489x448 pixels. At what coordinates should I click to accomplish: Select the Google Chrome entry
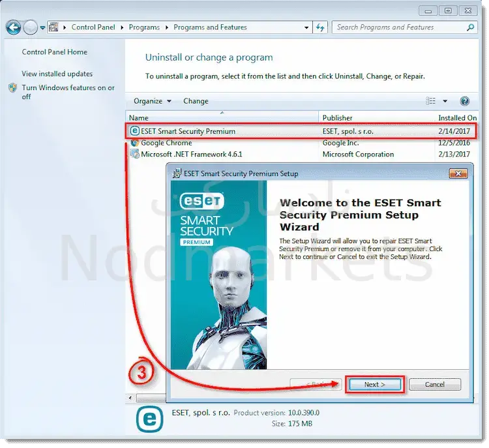point(166,143)
